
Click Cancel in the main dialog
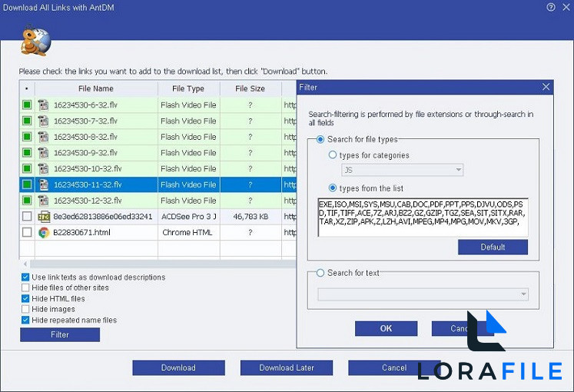click(394, 368)
